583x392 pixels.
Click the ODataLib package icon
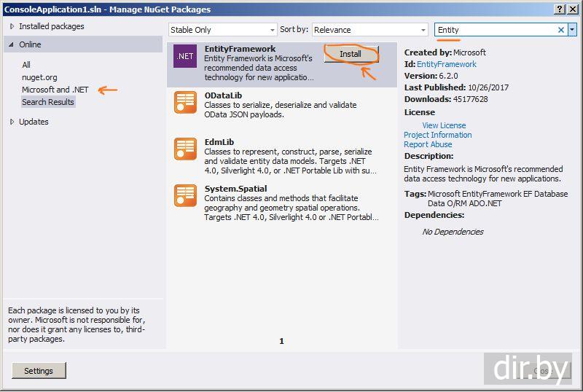pos(185,103)
